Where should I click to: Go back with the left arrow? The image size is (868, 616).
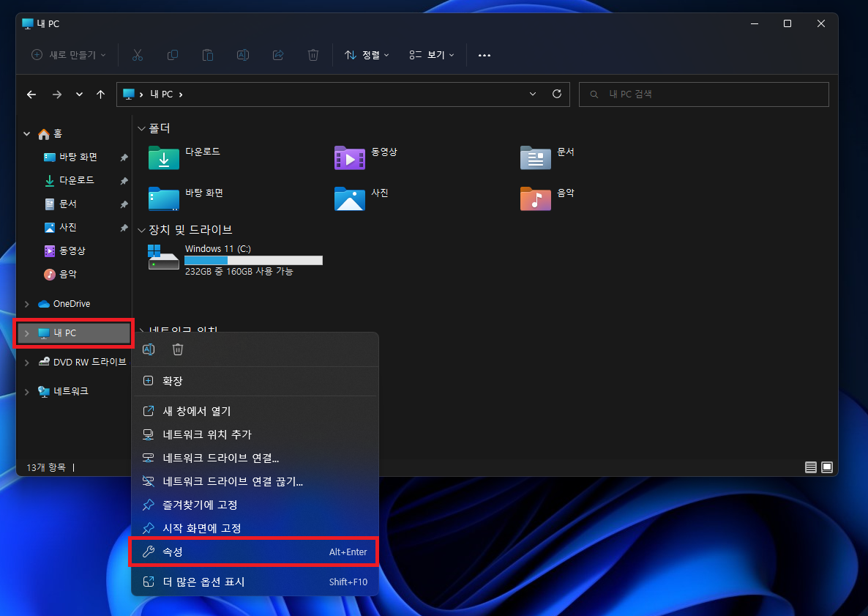click(x=31, y=94)
